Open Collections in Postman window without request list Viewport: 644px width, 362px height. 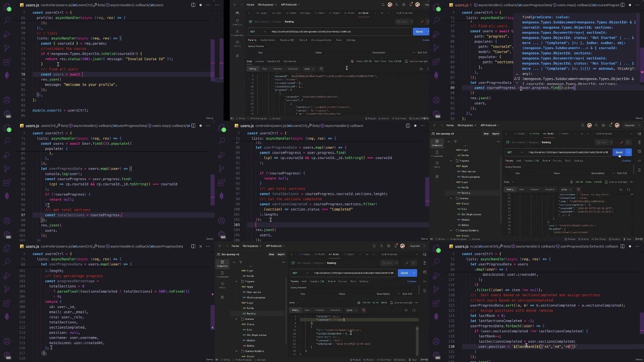click(237, 22)
